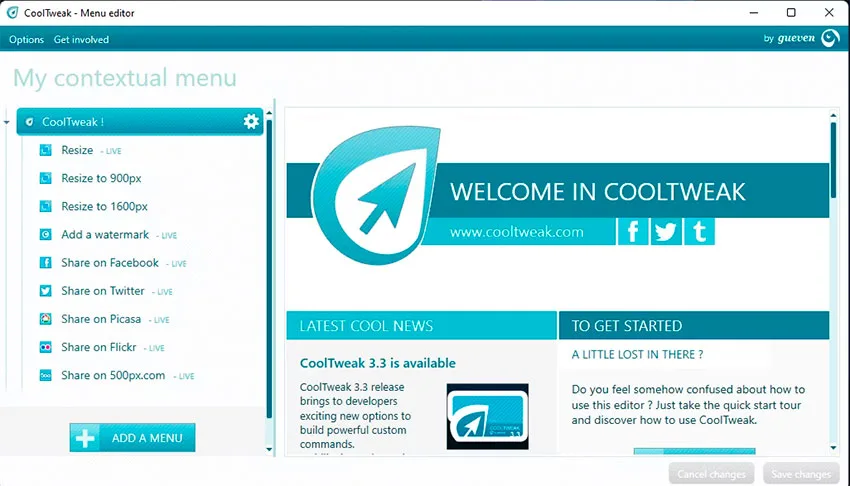Click the My contextual menu title
The width and height of the screenshot is (850, 486).
tap(125, 78)
